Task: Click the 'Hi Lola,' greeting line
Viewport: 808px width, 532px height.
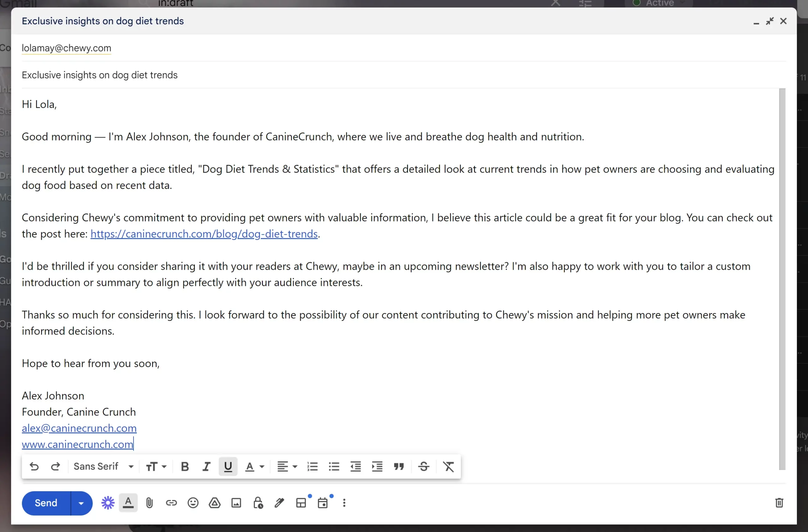Action: (39, 104)
